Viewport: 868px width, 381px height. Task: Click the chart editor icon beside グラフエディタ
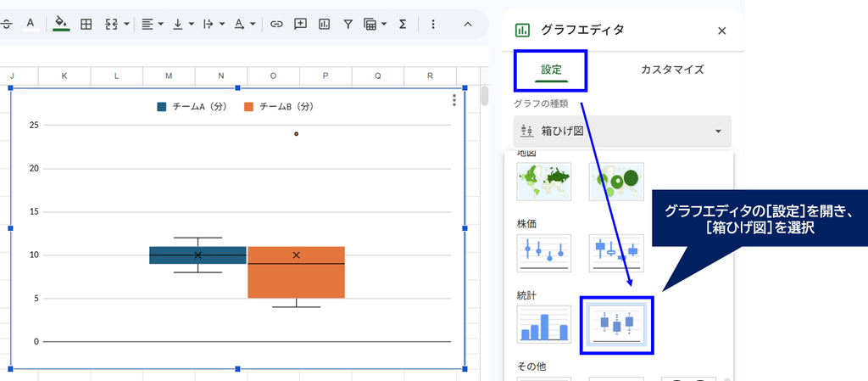[x=522, y=31]
